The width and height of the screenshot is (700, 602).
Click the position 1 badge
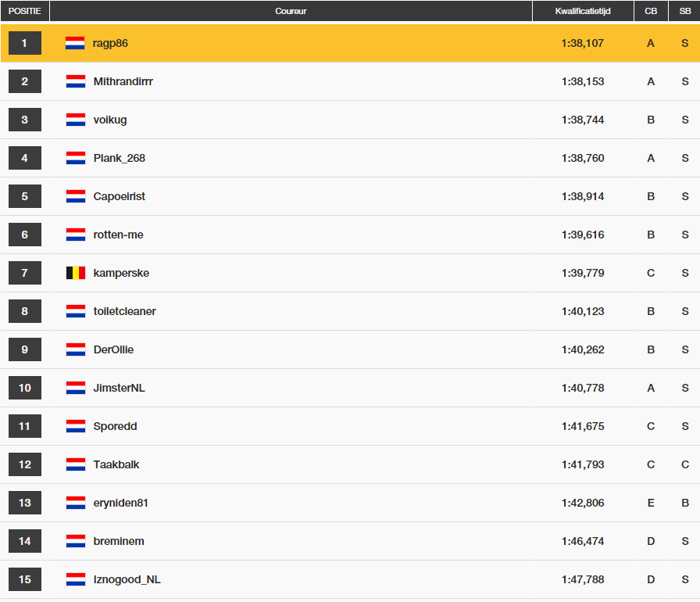point(24,43)
